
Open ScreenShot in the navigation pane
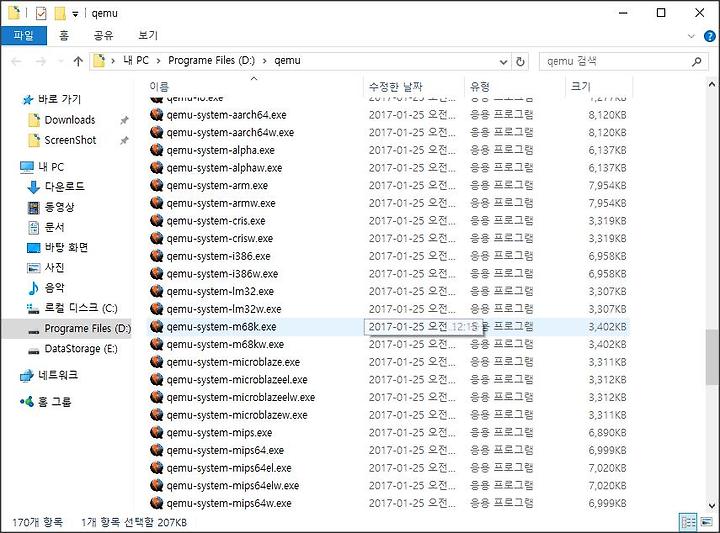click(x=70, y=140)
